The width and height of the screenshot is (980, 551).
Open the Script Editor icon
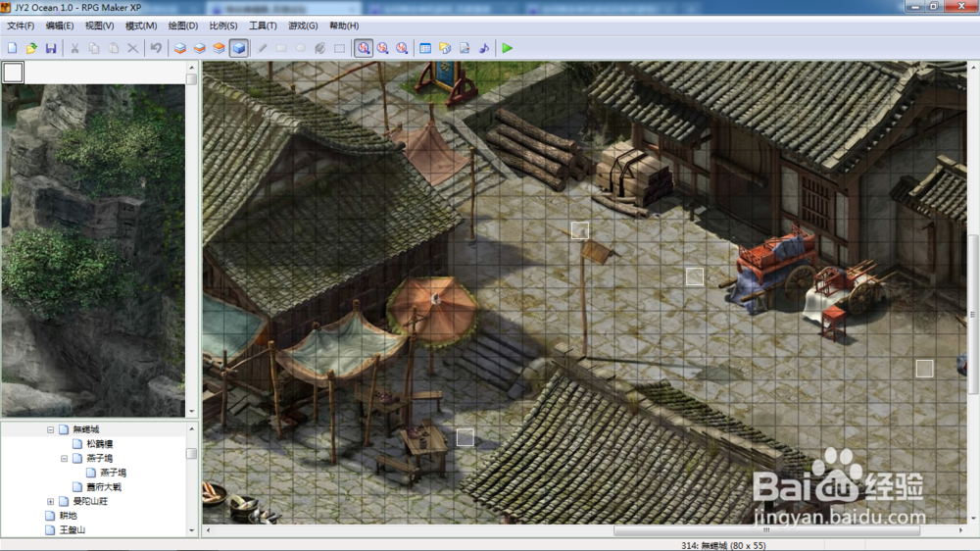(465, 48)
